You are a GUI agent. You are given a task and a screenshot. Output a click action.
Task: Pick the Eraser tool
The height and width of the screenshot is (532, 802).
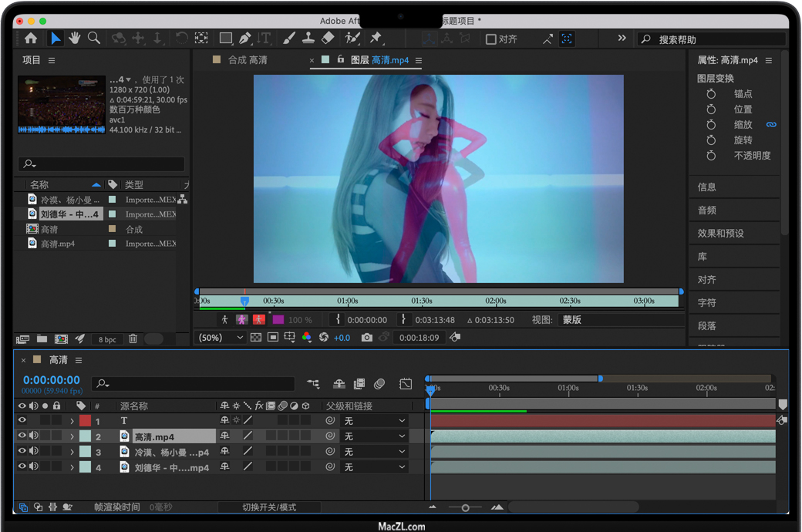tap(328, 38)
